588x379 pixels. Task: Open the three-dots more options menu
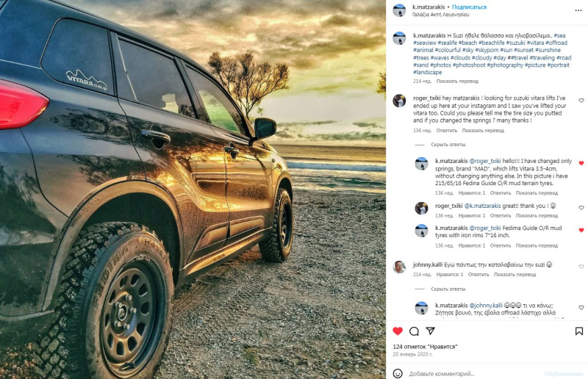click(x=578, y=10)
